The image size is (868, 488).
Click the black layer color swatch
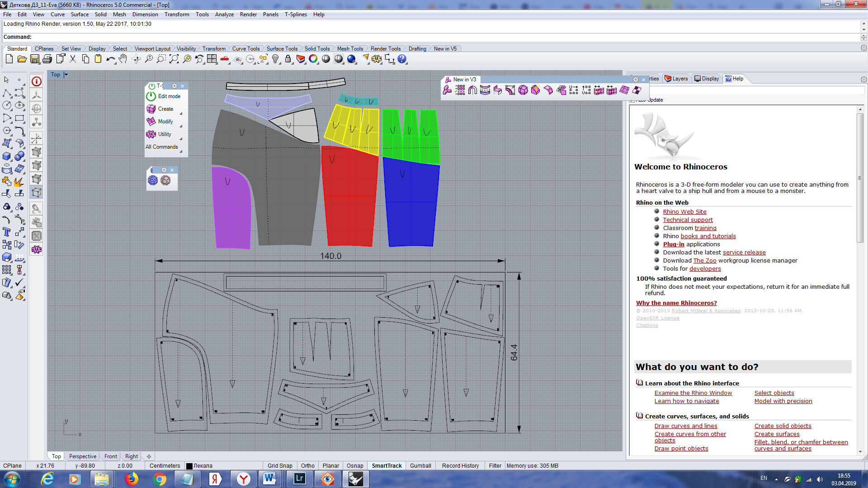(189, 466)
